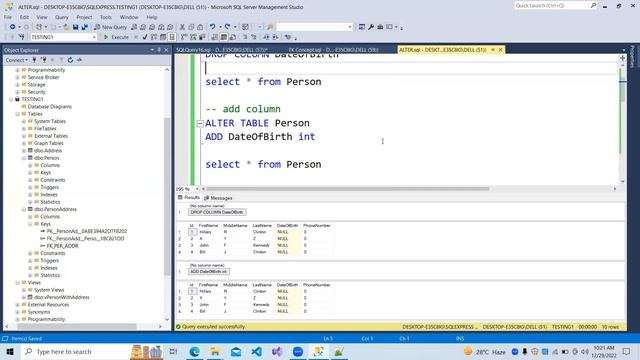Image resolution: width=640 pixels, height=360 pixels.
Task: Click Display Estimated Execution Plan icon
Action: [x=154, y=37]
